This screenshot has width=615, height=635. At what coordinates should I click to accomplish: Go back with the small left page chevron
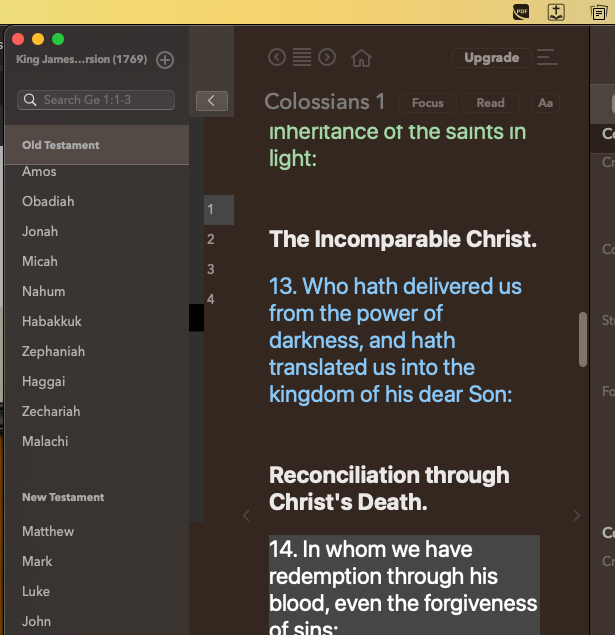[246, 516]
